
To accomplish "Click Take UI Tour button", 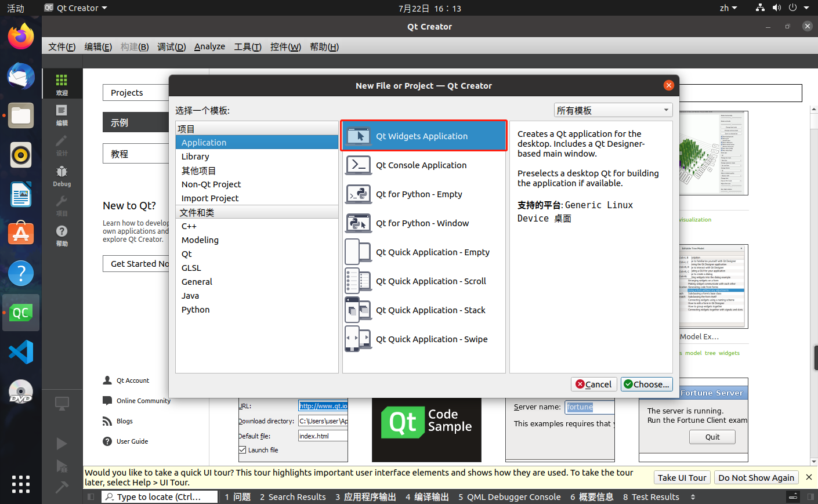I will pos(682,477).
